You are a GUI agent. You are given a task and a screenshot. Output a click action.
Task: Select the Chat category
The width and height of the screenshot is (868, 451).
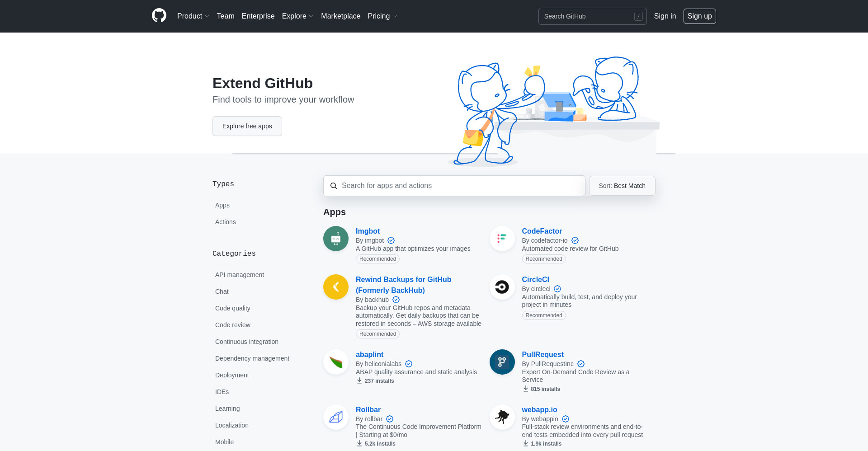222,291
